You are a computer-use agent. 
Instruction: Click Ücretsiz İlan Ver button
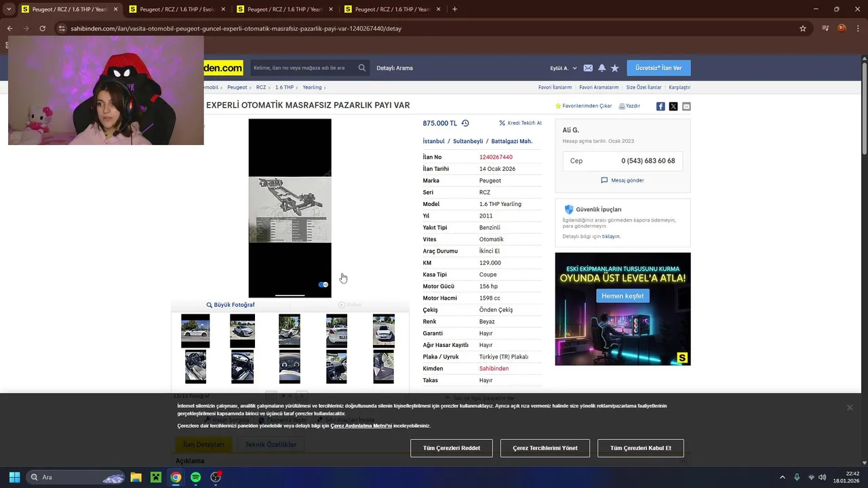coord(658,68)
